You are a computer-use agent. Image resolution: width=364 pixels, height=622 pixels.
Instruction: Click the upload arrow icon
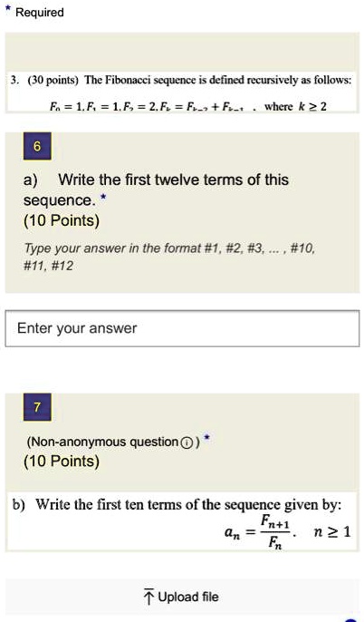pos(148,597)
